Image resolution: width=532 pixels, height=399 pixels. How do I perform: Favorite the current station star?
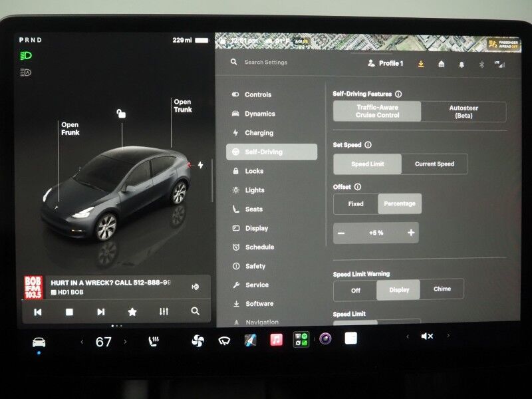click(x=132, y=311)
